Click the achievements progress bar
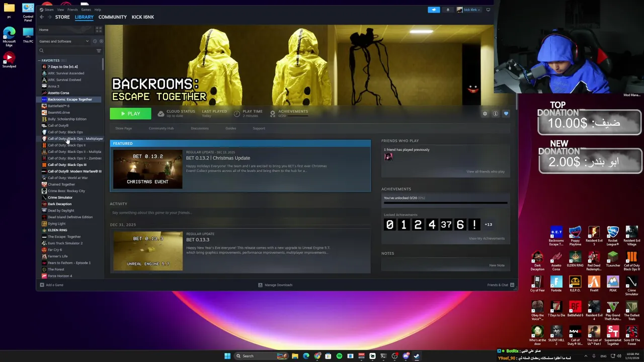This screenshot has height=362, width=644. pos(445,203)
